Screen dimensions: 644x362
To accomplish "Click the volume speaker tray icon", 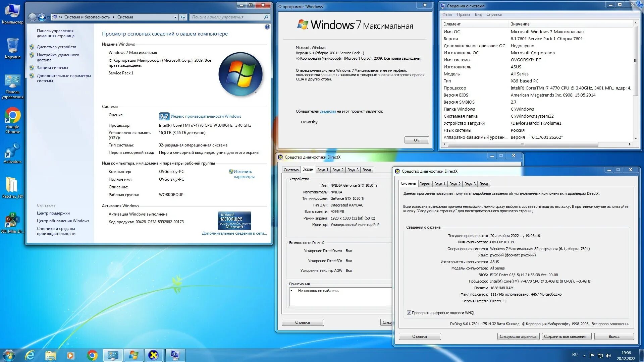I will coord(609,355).
